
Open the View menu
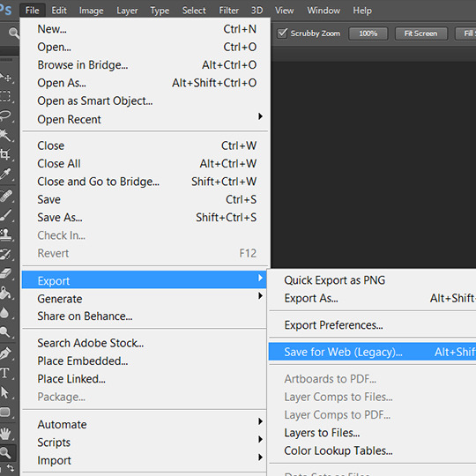coord(285,11)
